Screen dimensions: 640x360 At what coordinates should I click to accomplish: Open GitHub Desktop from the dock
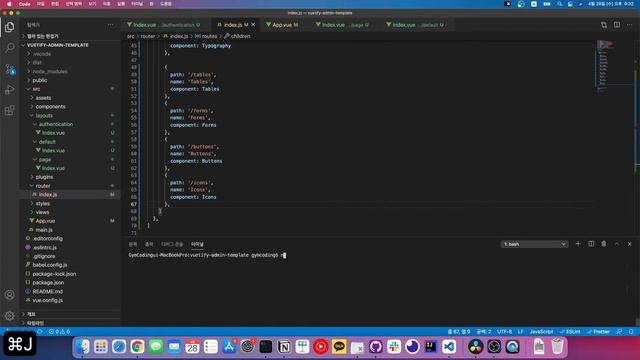click(376, 347)
